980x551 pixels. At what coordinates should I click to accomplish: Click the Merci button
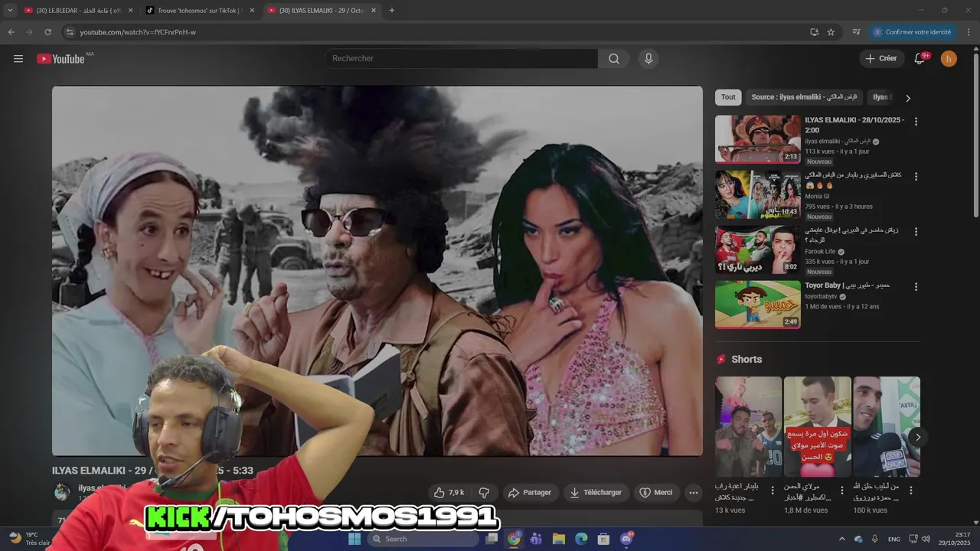(x=656, y=493)
